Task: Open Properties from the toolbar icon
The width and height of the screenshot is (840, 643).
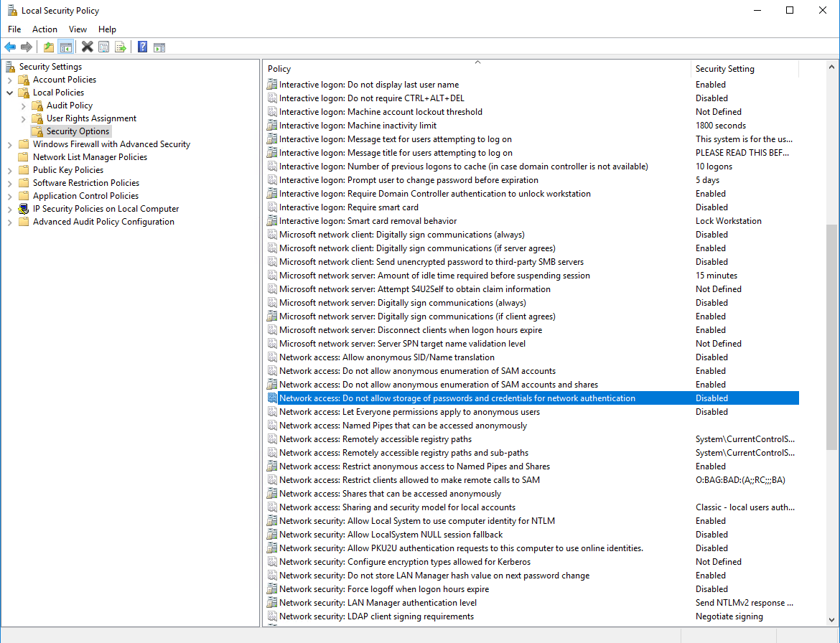Action: pyautogui.click(x=104, y=47)
